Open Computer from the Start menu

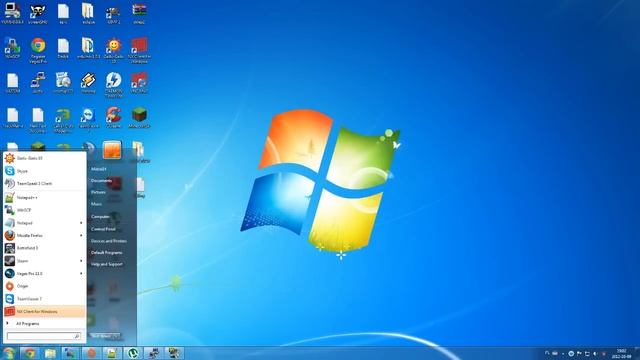click(x=100, y=217)
